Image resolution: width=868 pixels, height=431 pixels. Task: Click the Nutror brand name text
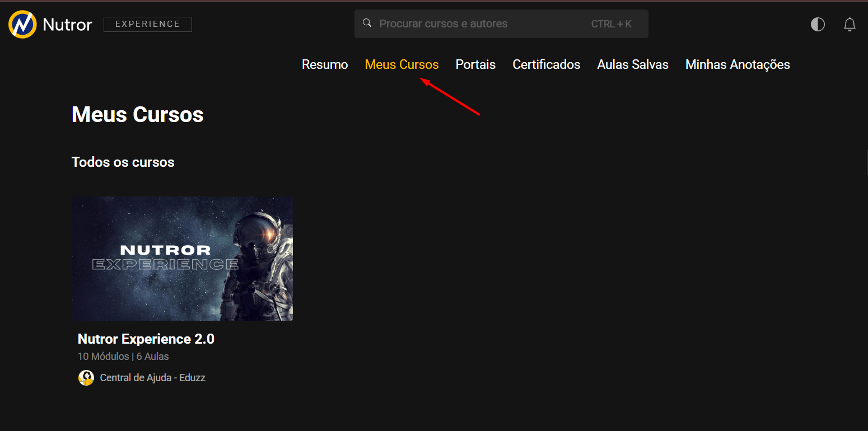click(x=67, y=24)
